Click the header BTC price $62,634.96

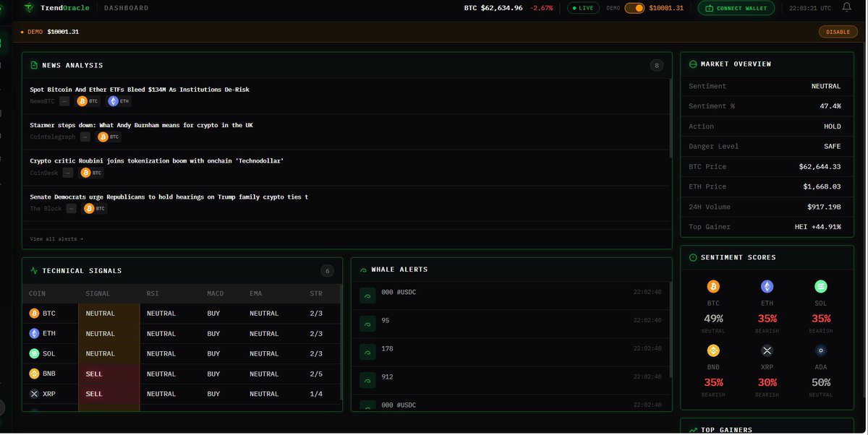tap(501, 8)
